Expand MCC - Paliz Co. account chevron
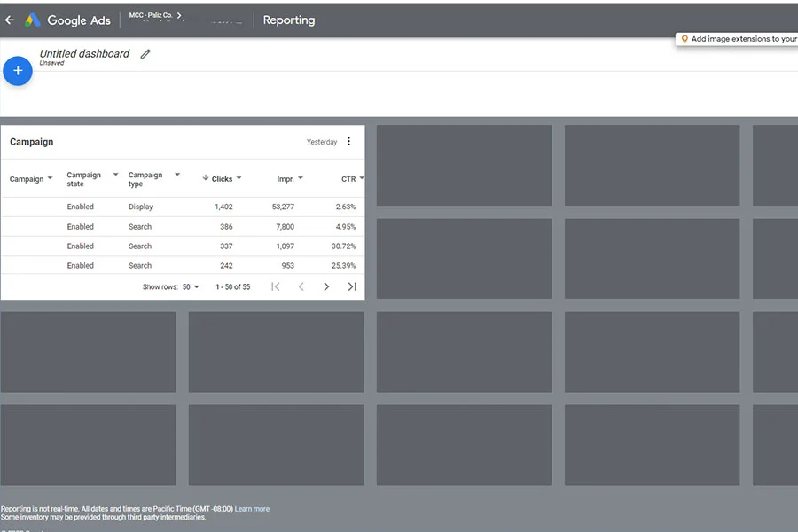Viewport: 798px width, 532px height. click(x=178, y=15)
